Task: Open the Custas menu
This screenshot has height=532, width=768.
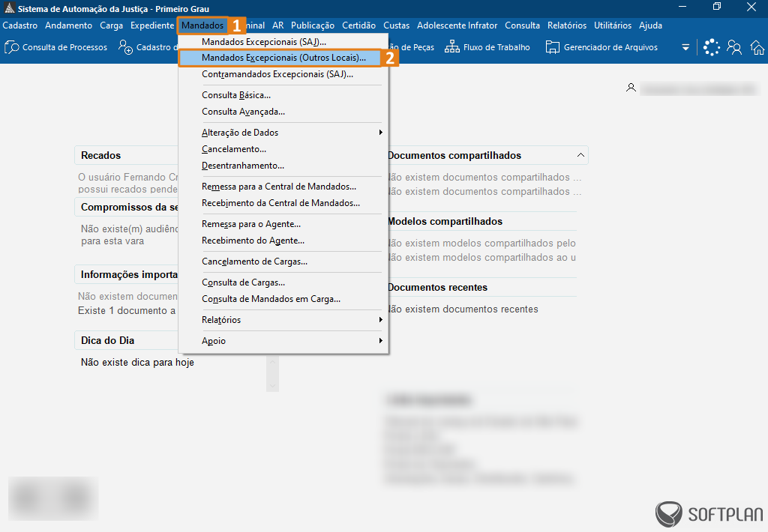Action: [396, 25]
